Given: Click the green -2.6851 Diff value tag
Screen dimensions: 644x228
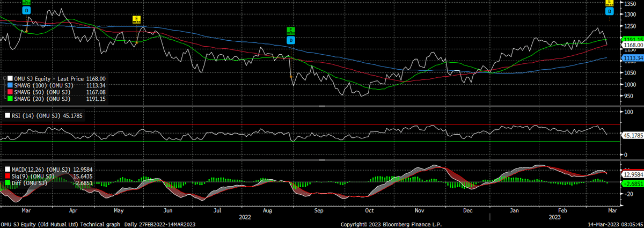Looking at the screenshot, I should (632, 184).
